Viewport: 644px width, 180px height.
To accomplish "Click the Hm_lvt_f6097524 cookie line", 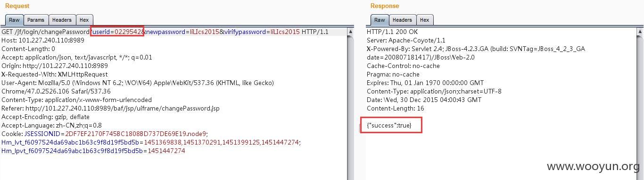I will pos(151,143).
